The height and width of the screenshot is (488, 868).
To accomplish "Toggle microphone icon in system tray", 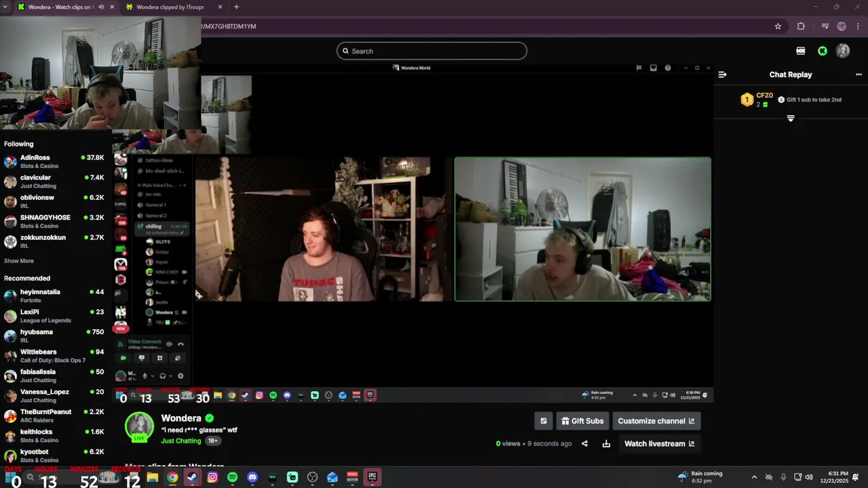I will [x=783, y=477].
